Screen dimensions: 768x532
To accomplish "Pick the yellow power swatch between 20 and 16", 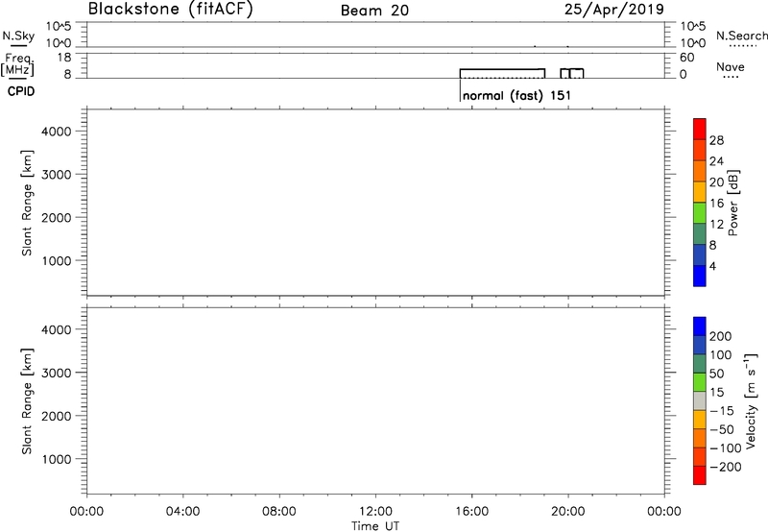I will pyautogui.click(x=700, y=191).
